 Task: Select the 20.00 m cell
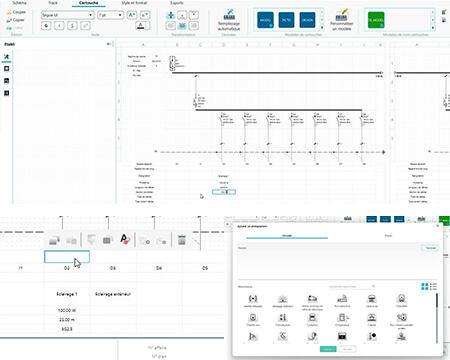[x=67, y=320]
